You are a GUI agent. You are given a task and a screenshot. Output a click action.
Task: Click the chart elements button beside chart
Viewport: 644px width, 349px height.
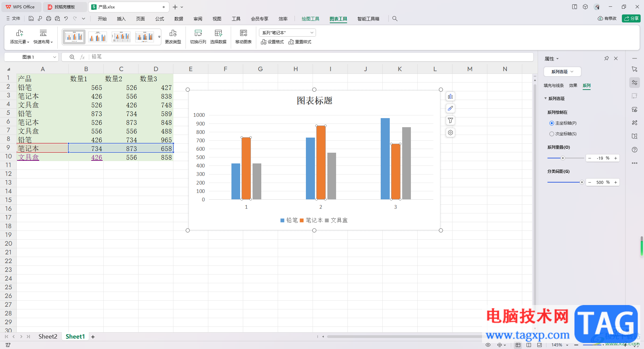(450, 97)
